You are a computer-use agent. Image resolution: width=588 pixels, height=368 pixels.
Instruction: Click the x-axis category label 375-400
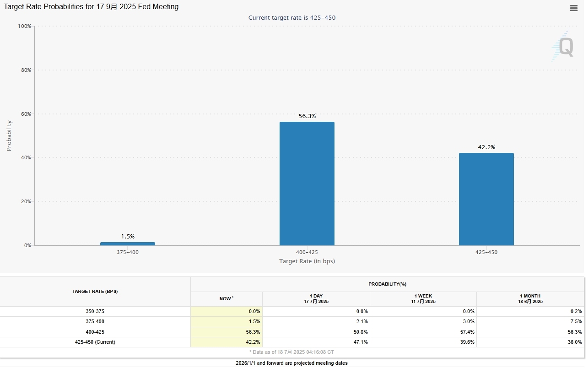128,252
